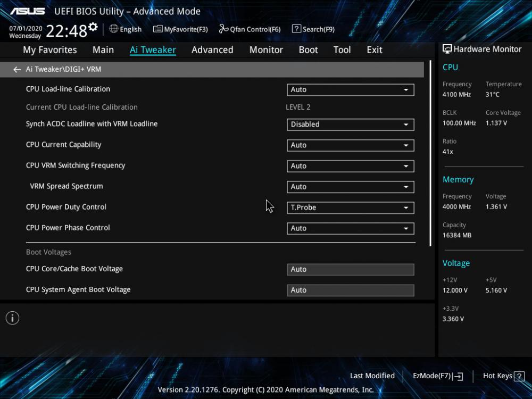Viewport: 532px width, 399px height.
Task: Click the MyFavorite list icon
Action: [157, 29]
